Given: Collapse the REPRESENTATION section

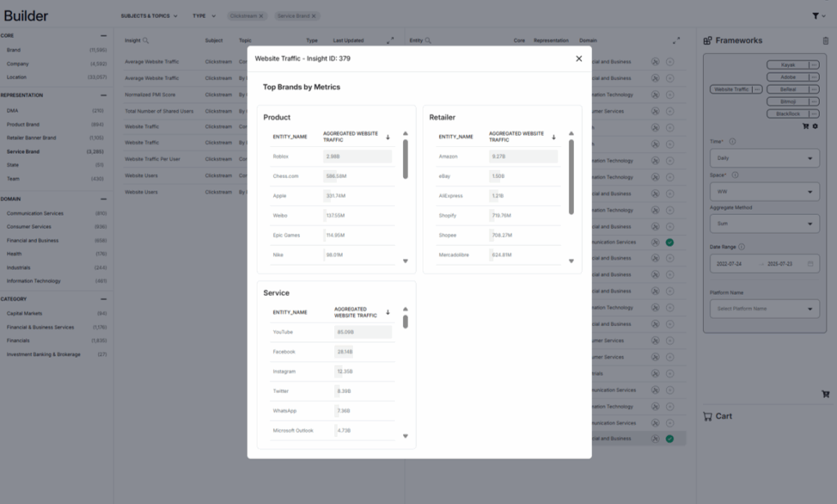Looking at the screenshot, I should click(104, 95).
